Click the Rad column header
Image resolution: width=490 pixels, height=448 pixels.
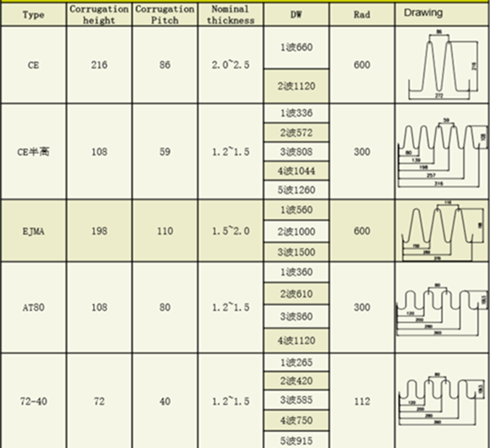[x=362, y=14]
